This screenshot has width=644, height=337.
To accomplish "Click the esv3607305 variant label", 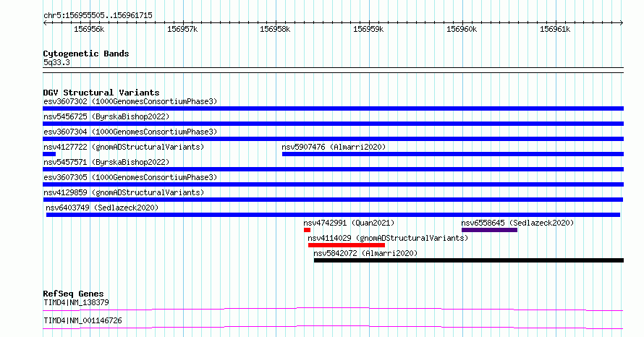I will click(130, 177).
